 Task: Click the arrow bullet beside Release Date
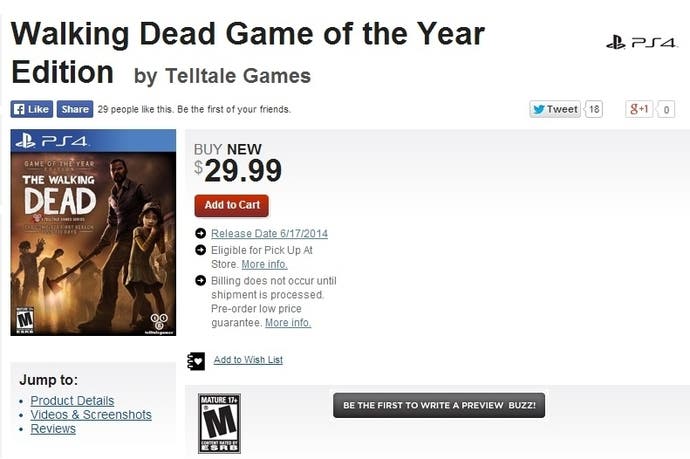pyautogui.click(x=200, y=233)
